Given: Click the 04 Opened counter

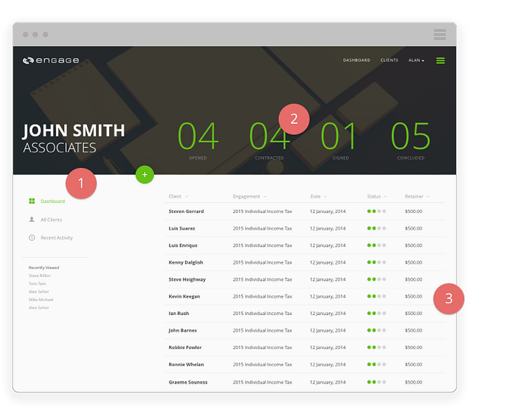Looking at the screenshot, I should click(198, 136).
